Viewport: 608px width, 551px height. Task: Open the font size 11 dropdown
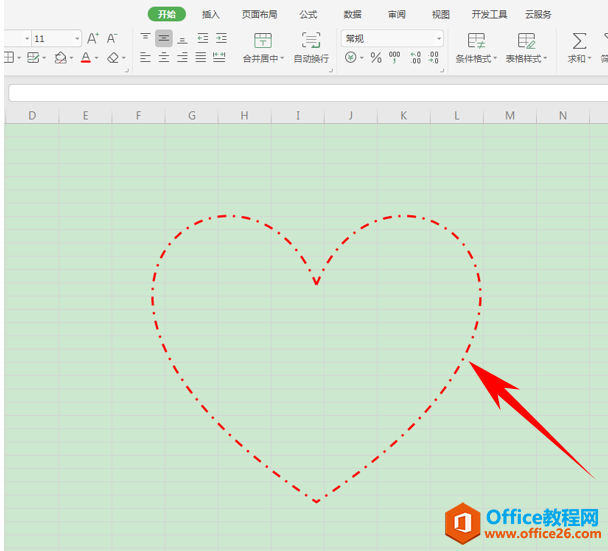click(77, 38)
